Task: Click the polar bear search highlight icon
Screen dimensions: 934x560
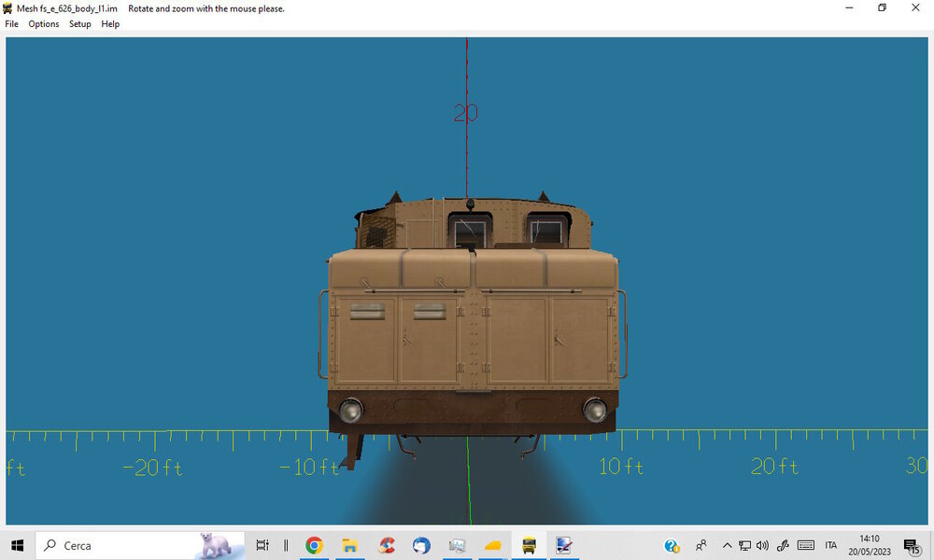Action: (215, 545)
